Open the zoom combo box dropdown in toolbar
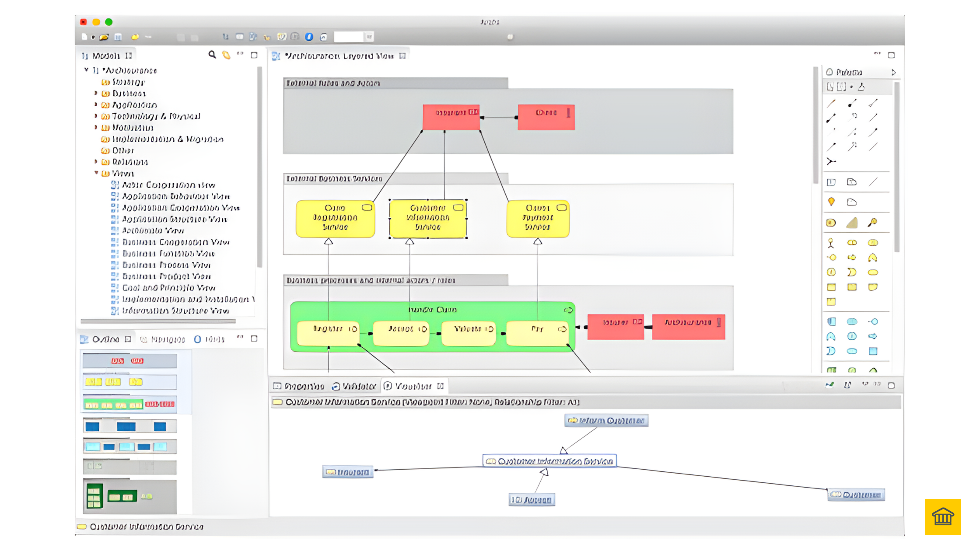 click(x=369, y=37)
